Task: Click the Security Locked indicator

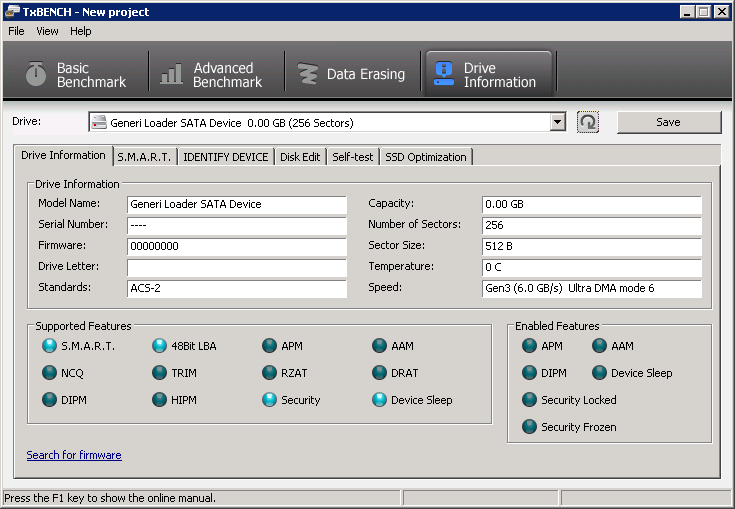Action: (529, 400)
